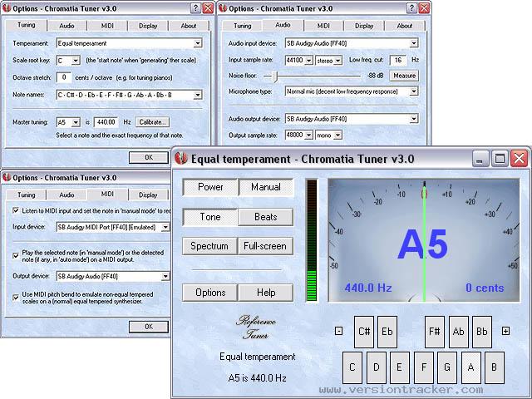
Task: Click the Calibrate button
Action: pos(152,122)
